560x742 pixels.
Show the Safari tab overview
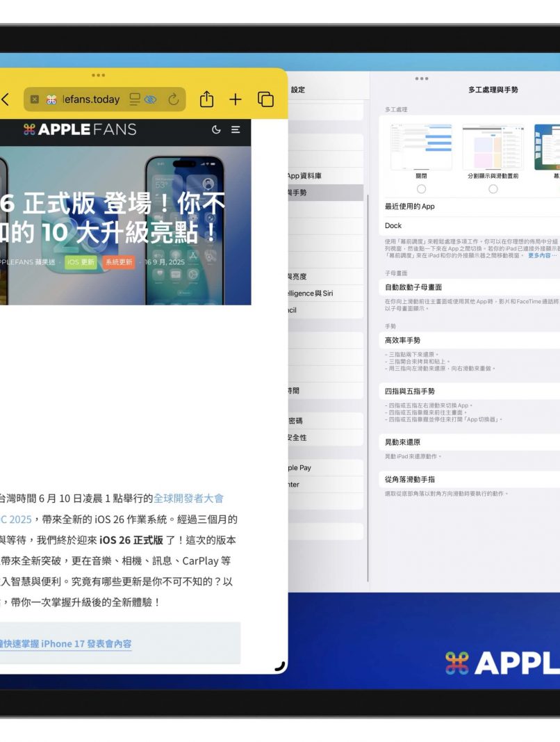[265, 99]
